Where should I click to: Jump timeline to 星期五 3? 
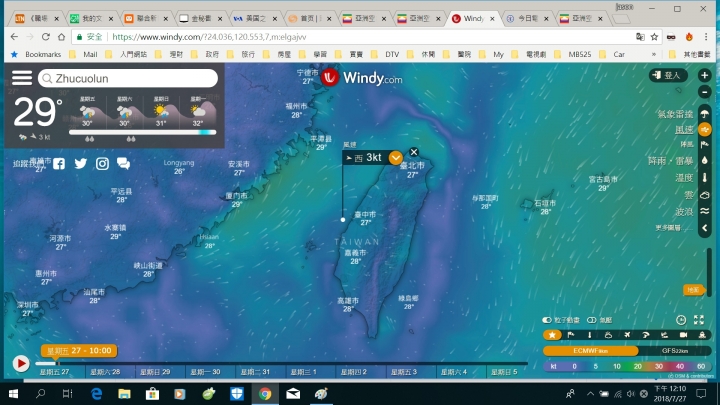point(404,372)
